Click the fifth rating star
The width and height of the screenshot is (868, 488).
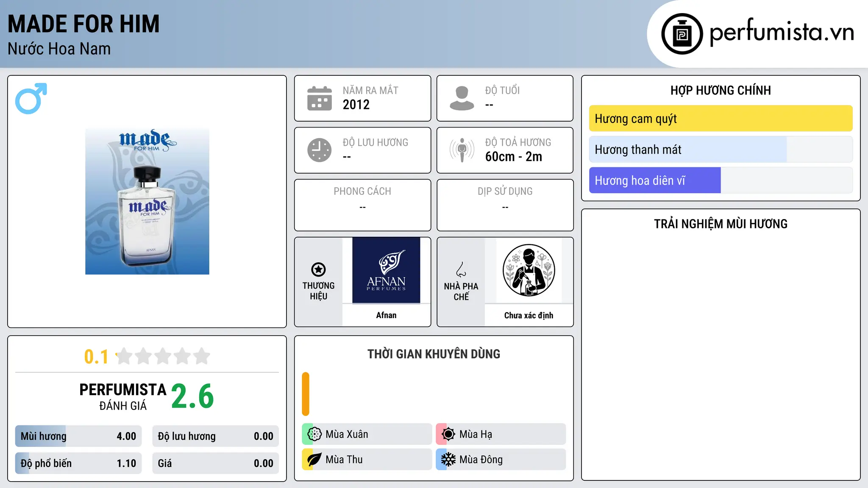pos(202,356)
